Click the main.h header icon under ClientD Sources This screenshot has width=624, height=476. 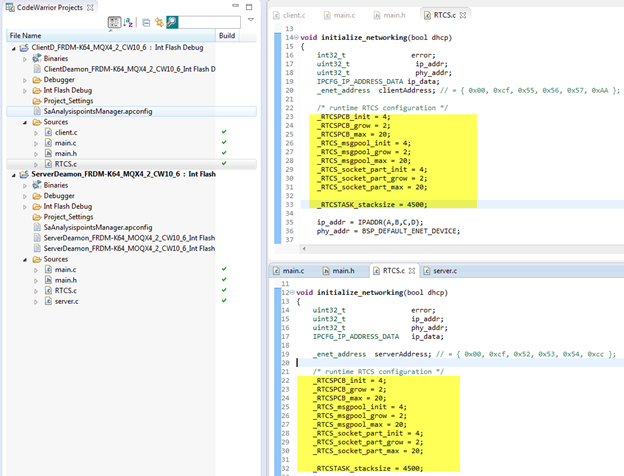pos(48,153)
